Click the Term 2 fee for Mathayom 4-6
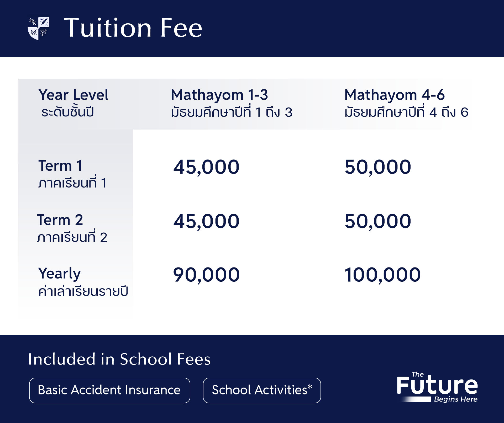 [x=378, y=221]
